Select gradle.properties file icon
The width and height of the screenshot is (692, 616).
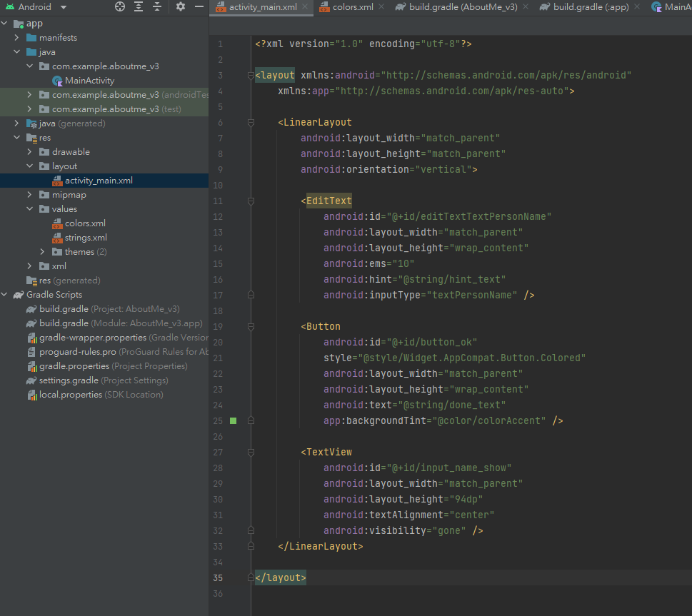point(31,366)
